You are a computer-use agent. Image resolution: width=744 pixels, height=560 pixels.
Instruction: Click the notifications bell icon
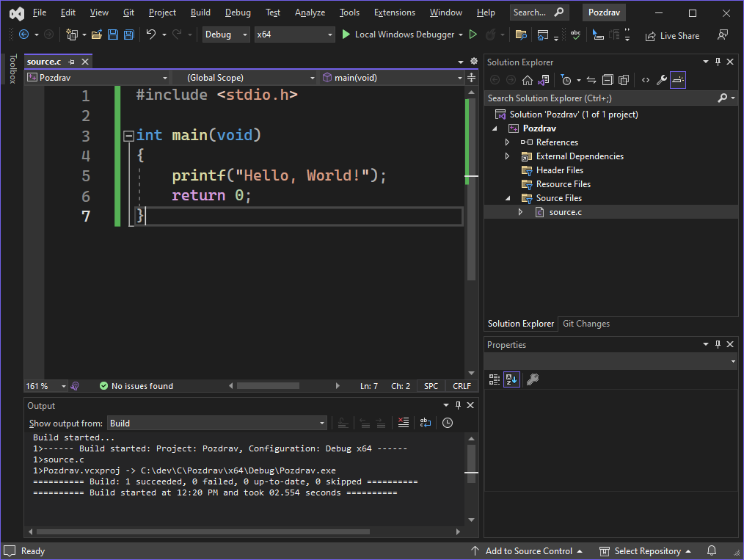click(711, 550)
